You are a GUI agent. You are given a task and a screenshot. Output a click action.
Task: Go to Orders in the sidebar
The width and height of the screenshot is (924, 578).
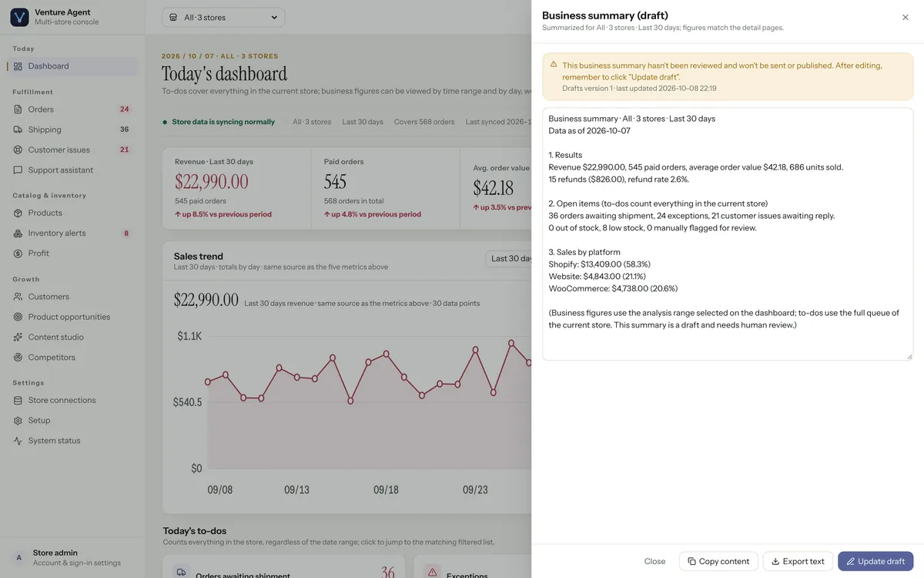click(72, 109)
